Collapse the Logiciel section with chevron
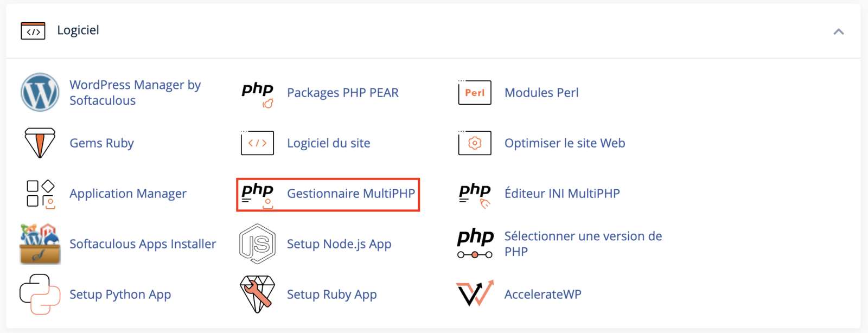 (839, 31)
